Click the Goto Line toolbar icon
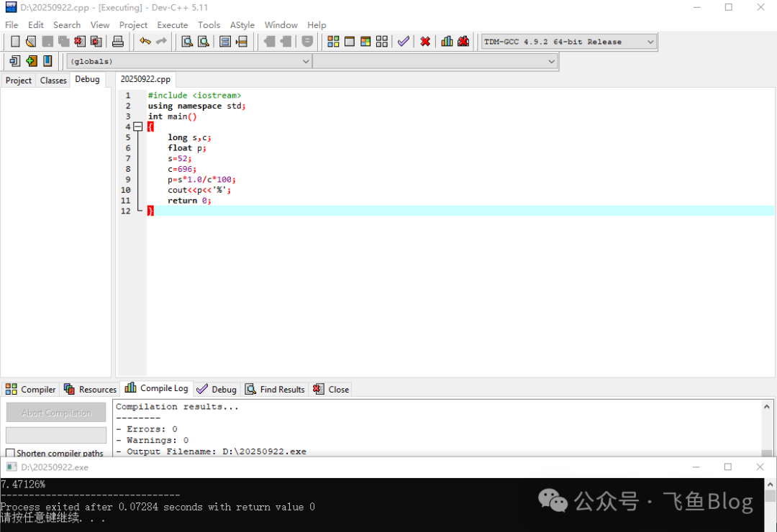This screenshot has height=532, width=777. 241,42
